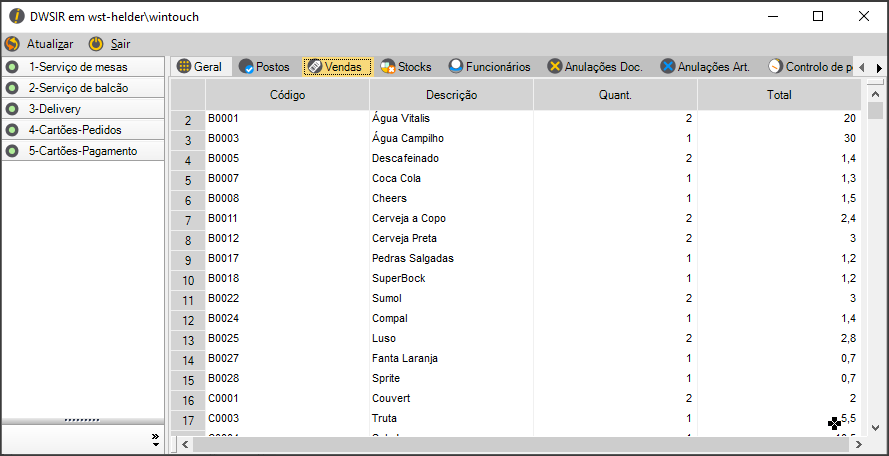Expand the side panel chevron button
The width and height of the screenshot is (889, 456).
click(155, 440)
